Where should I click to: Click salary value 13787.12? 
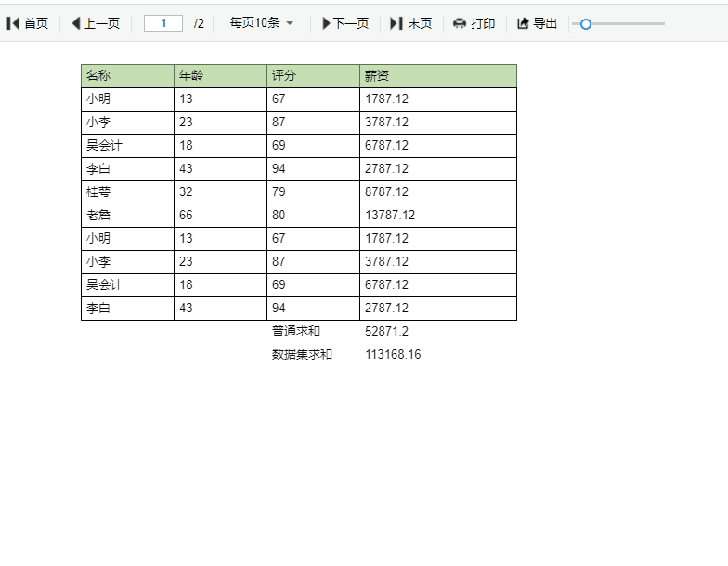pyautogui.click(x=438, y=216)
